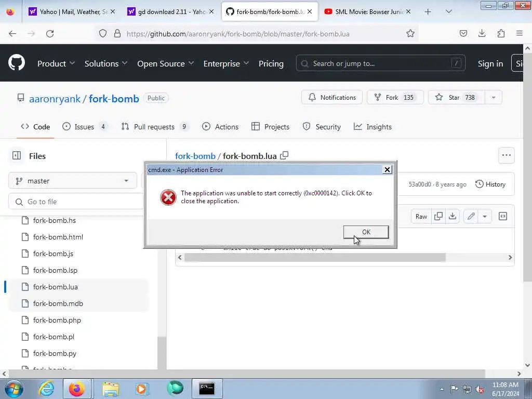532x399 pixels.
Task: View the Raw file
Action: click(421, 217)
